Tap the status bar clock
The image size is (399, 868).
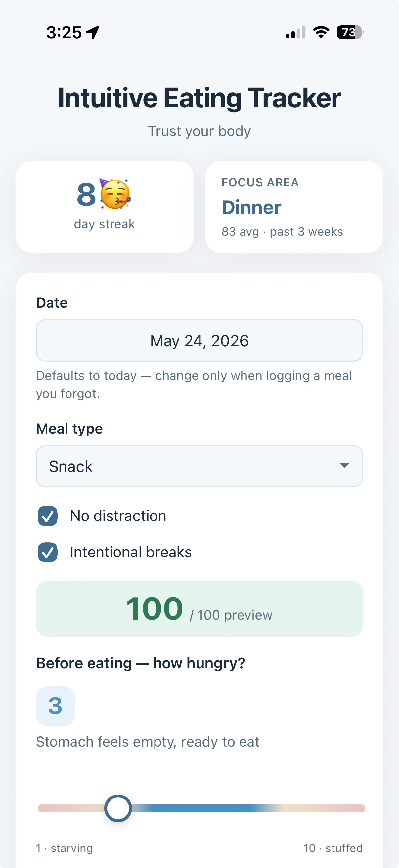tap(64, 33)
